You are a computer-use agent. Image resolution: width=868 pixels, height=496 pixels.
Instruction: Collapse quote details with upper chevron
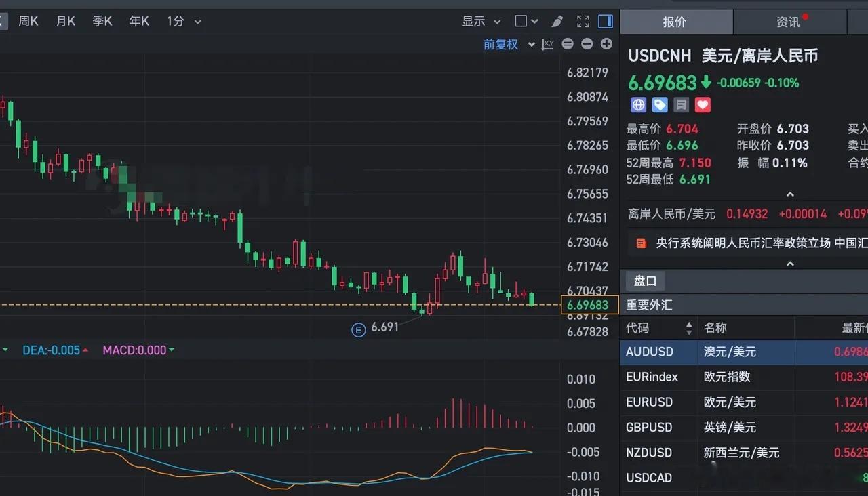pyautogui.click(x=789, y=194)
